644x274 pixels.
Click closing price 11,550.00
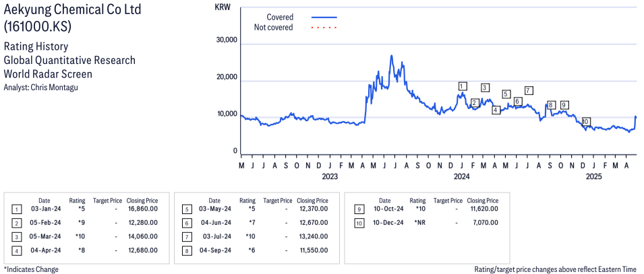(x=314, y=250)
